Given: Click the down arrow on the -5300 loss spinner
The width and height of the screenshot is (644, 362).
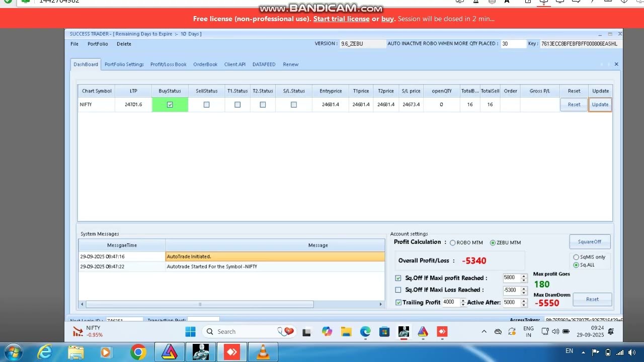Looking at the screenshot, I should [x=523, y=292].
